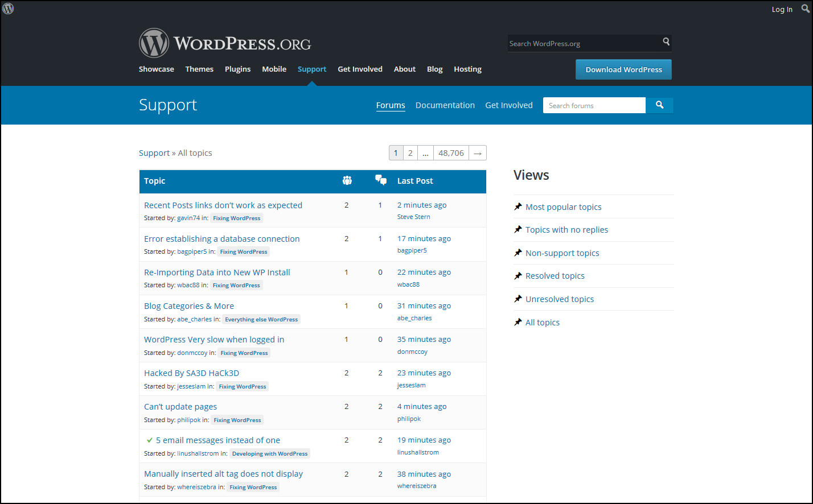Open the All topics view link
Screen dimensions: 813x504
point(543,323)
